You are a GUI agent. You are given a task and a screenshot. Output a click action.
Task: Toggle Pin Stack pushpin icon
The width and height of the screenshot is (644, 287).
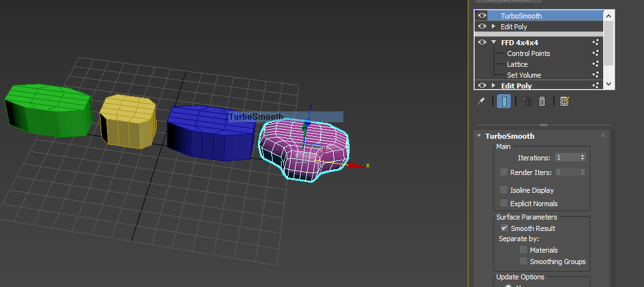click(481, 101)
